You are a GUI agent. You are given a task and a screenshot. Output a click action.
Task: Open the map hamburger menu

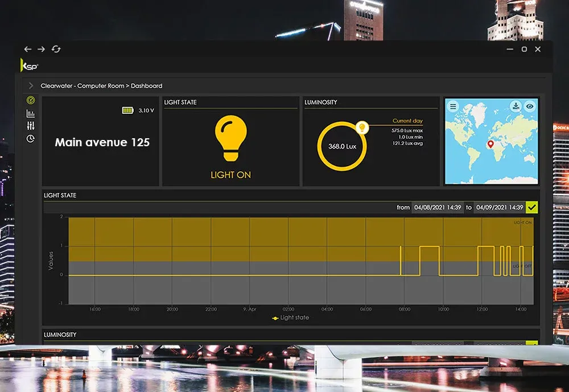click(453, 106)
